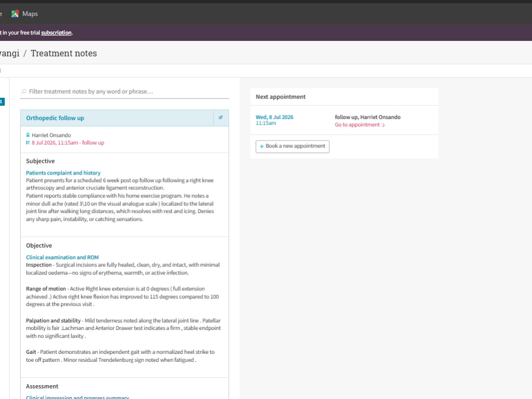This screenshot has width=532, height=399.
Task: Click the bold 'Range of motion' label
Action: [x=46, y=289]
